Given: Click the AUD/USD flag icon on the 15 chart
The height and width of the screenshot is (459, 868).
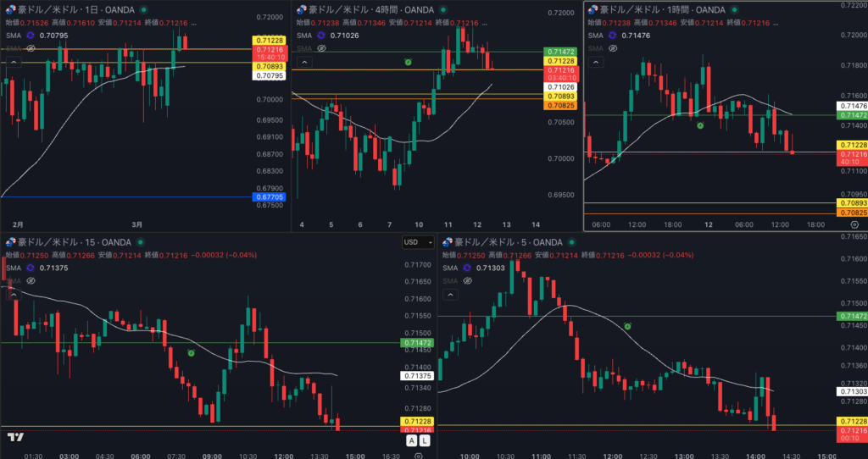Looking at the screenshot, I should pos(11,242).
